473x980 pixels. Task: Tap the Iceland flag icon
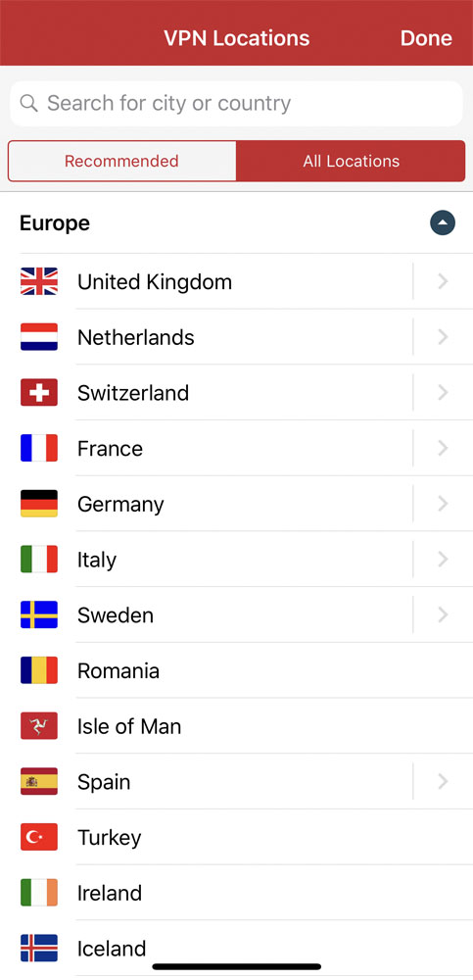click(39, 948)
